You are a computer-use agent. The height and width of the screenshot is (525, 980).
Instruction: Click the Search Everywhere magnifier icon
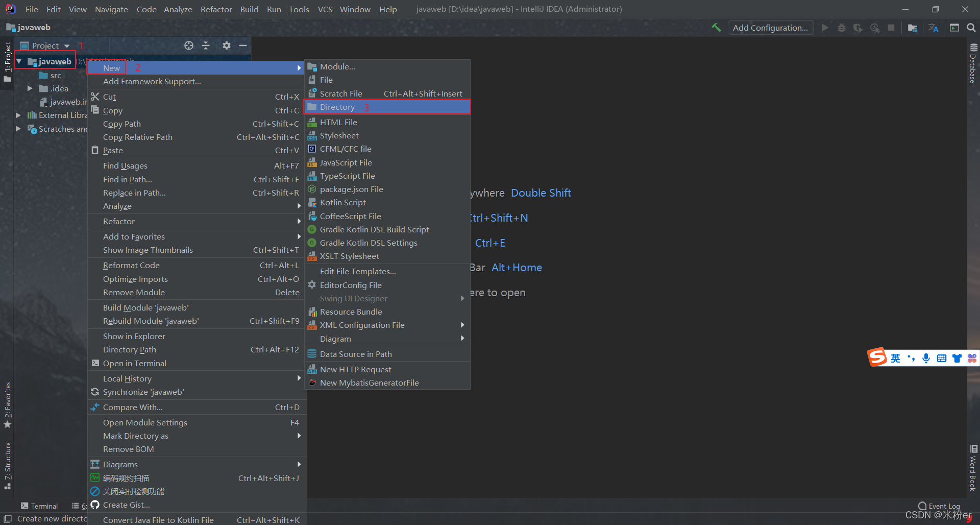click(971, 28)
